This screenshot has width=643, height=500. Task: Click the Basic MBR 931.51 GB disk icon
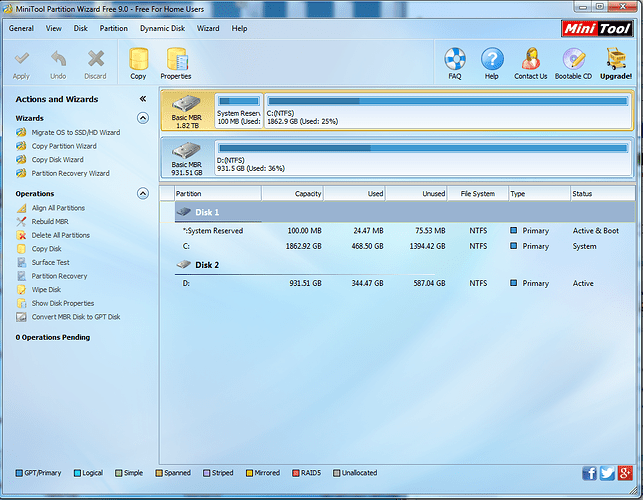click(187, 151)
